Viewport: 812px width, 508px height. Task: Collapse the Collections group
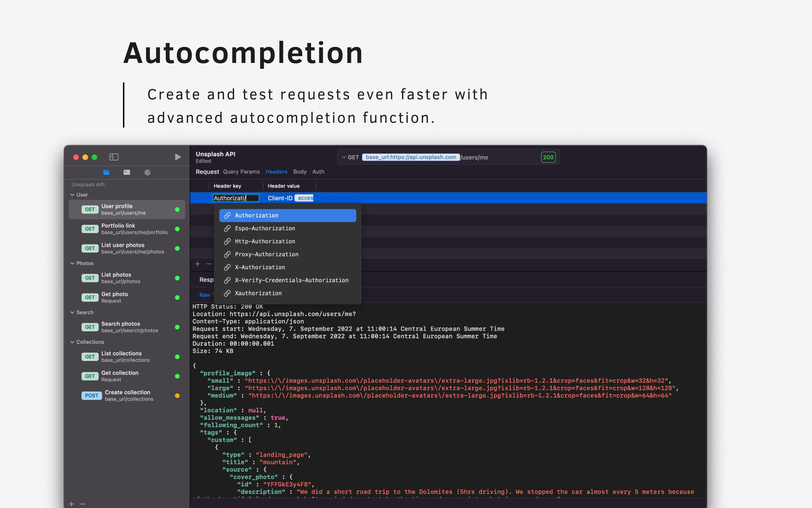coord(72,342)
